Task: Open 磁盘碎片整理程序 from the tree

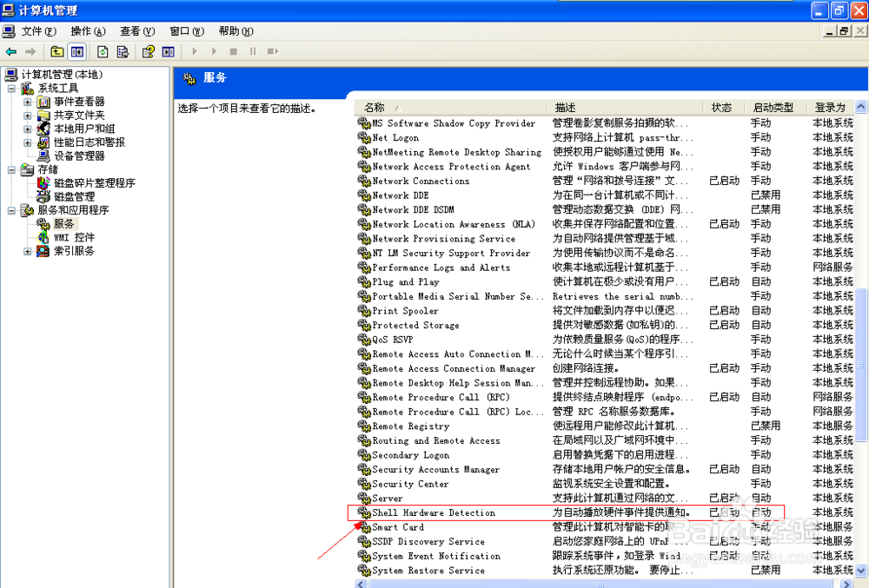Action: point(94,182)
